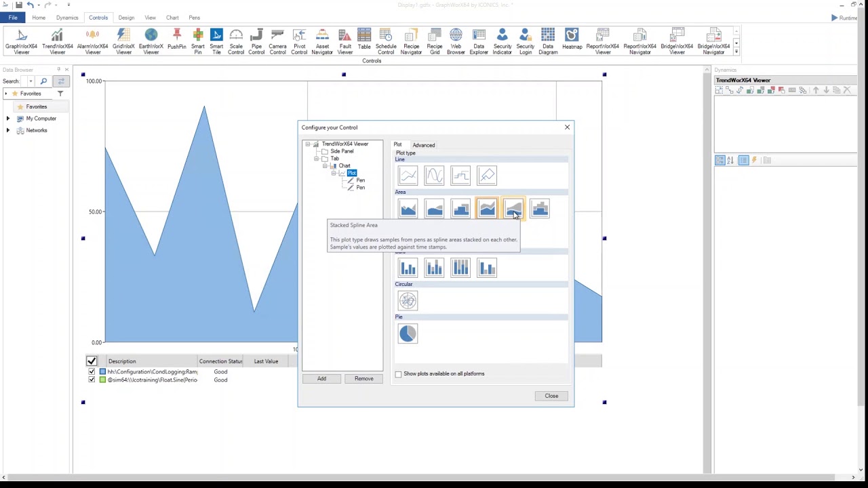Open the Search dropdown in Data Browser

[31, 81]
